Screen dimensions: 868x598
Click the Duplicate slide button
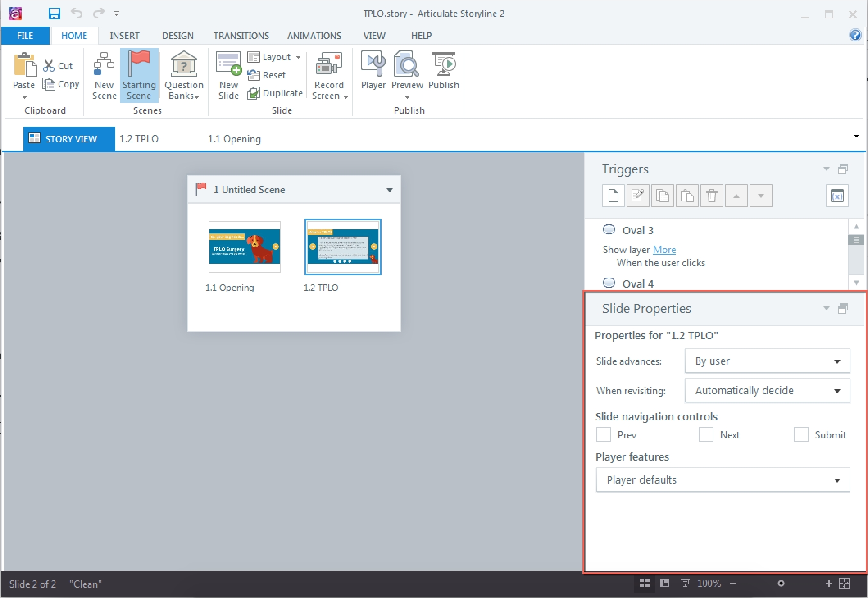pyautogui.click(x=275, y=93)
